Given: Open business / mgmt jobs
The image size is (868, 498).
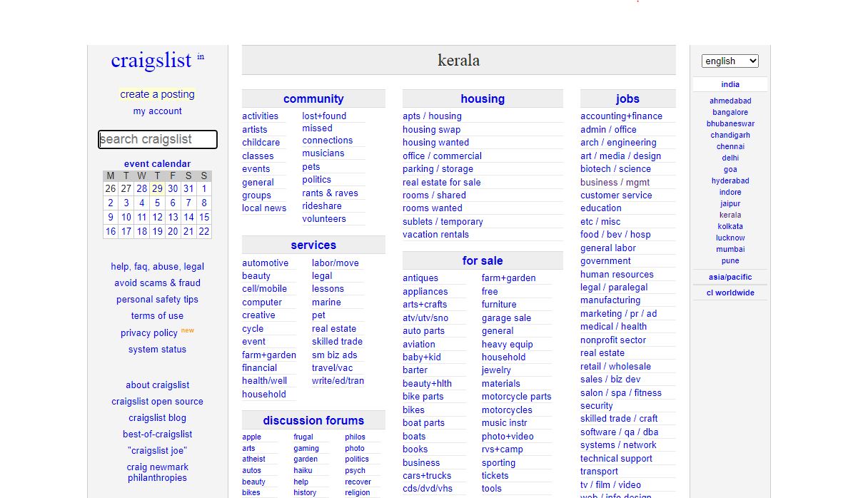Looking at the screenshot, I should (615, 183).
